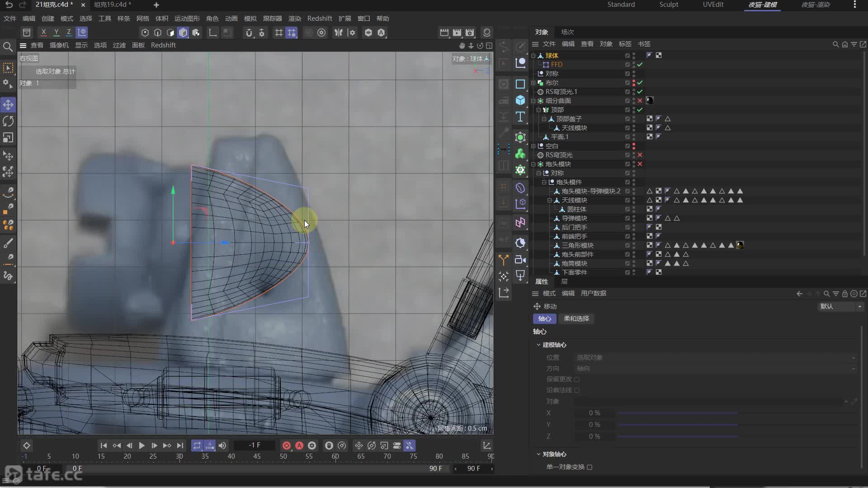
Task: Collapse the 对象轴心 section
Action: coord(538,454)
